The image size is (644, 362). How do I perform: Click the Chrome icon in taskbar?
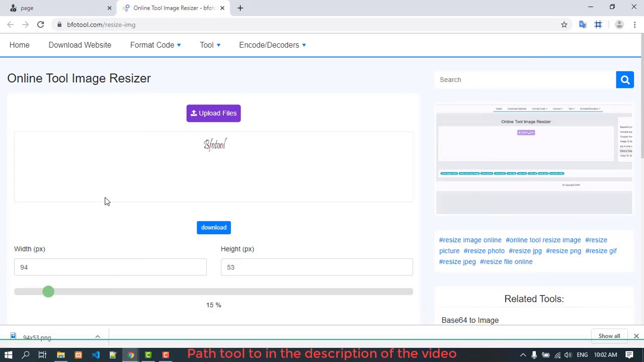(x=131, y=355)
